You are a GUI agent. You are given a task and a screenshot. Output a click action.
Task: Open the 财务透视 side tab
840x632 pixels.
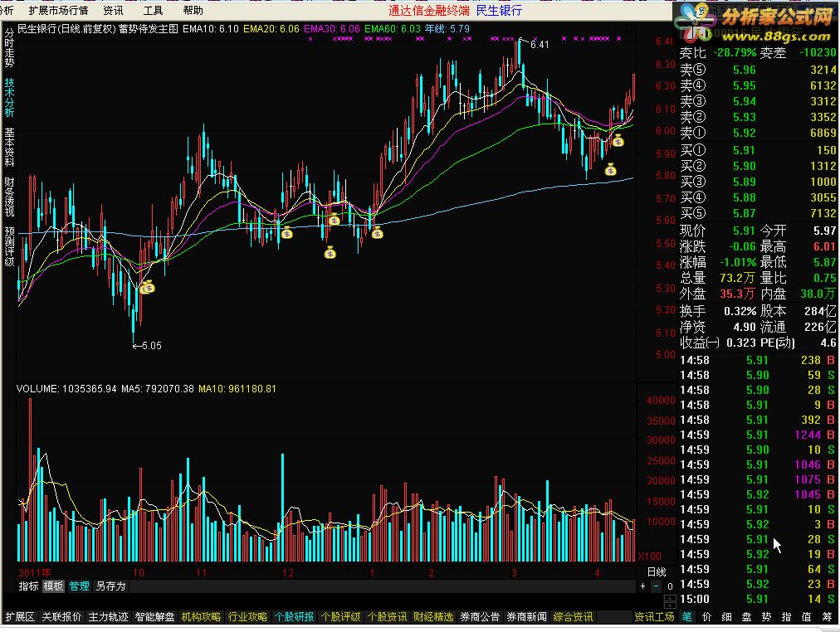[x=9, y=197]
